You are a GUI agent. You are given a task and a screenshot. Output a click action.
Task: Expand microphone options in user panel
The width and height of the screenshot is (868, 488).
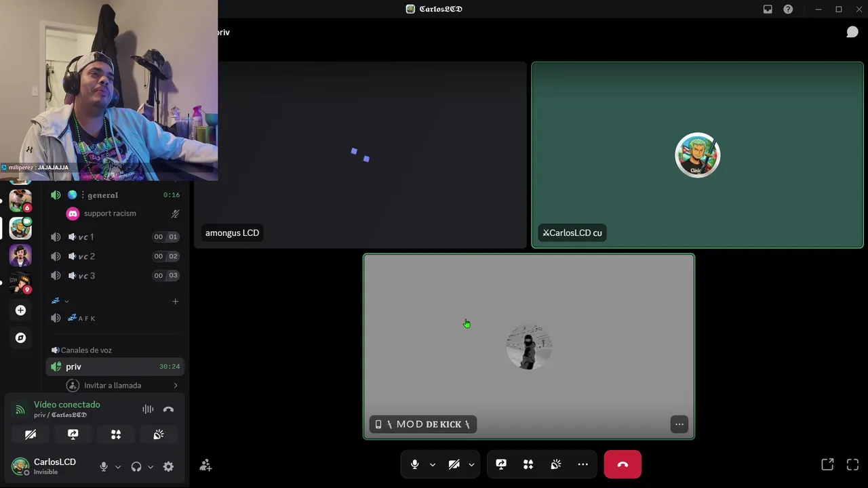coord(118,466)
